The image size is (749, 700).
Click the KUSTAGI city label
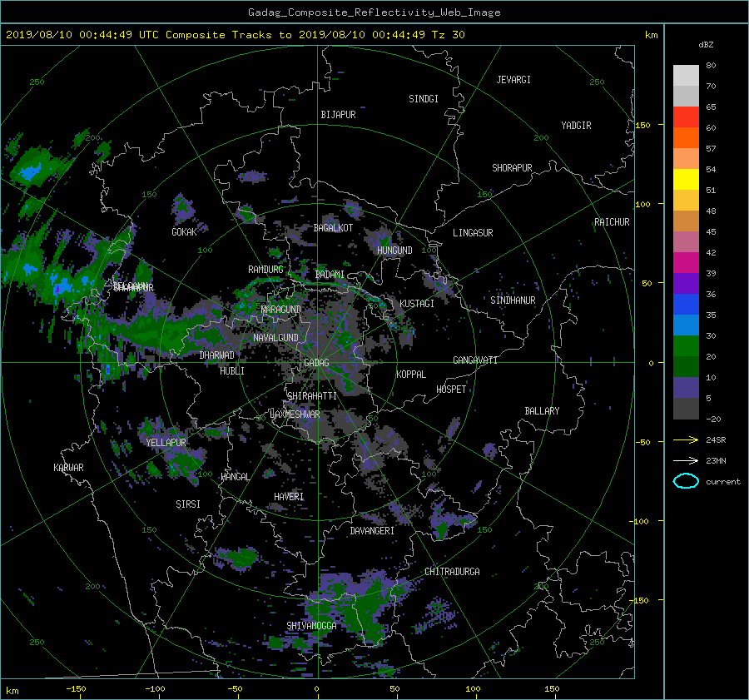click(x=417, y=304)
